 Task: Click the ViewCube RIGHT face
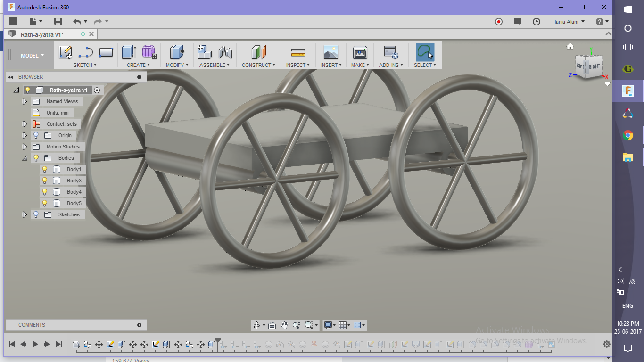coord(594,66)
